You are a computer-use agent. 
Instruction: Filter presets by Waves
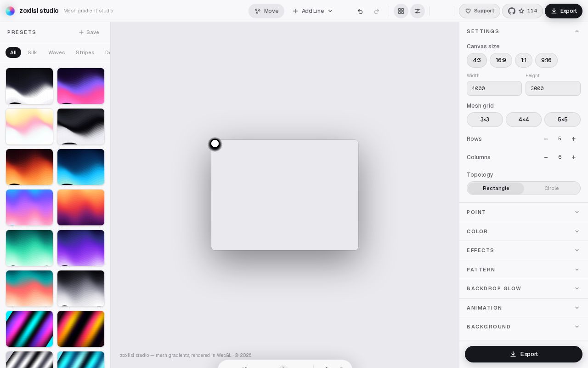(x=57, y=52)
